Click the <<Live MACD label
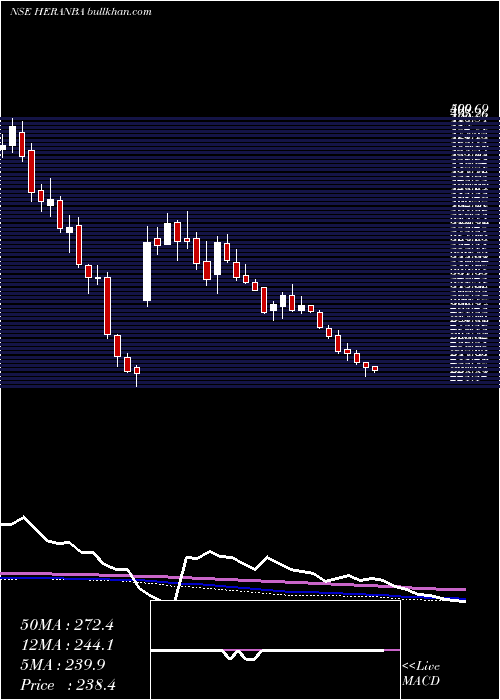 421,674
